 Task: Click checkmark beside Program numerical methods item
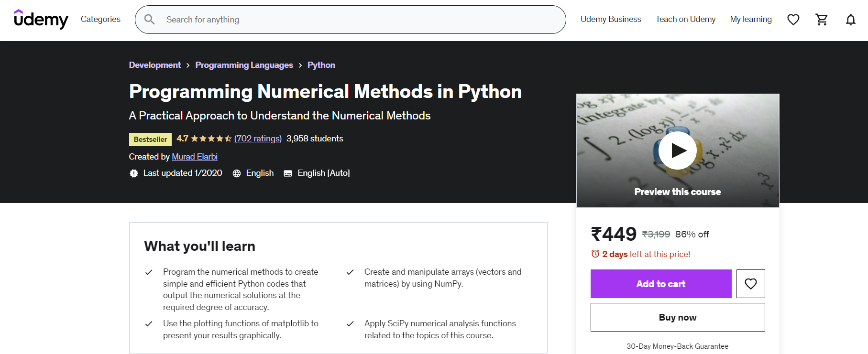click(149, 272)
